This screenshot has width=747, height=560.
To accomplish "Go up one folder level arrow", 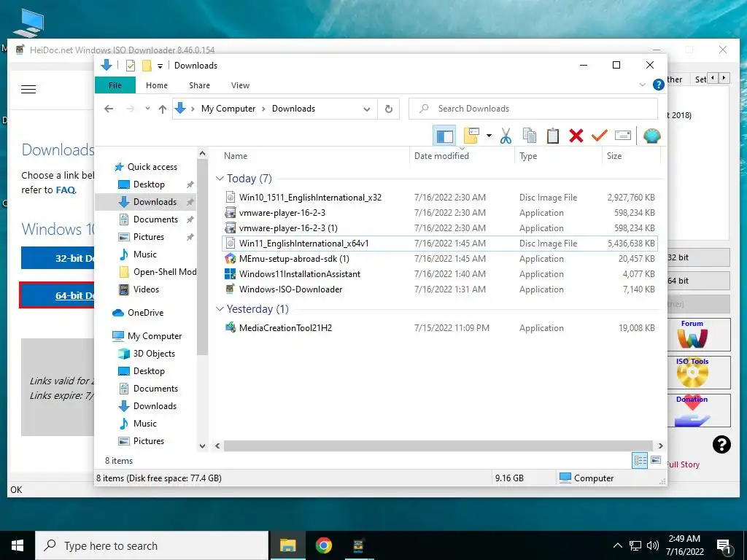I will [163, 109].
